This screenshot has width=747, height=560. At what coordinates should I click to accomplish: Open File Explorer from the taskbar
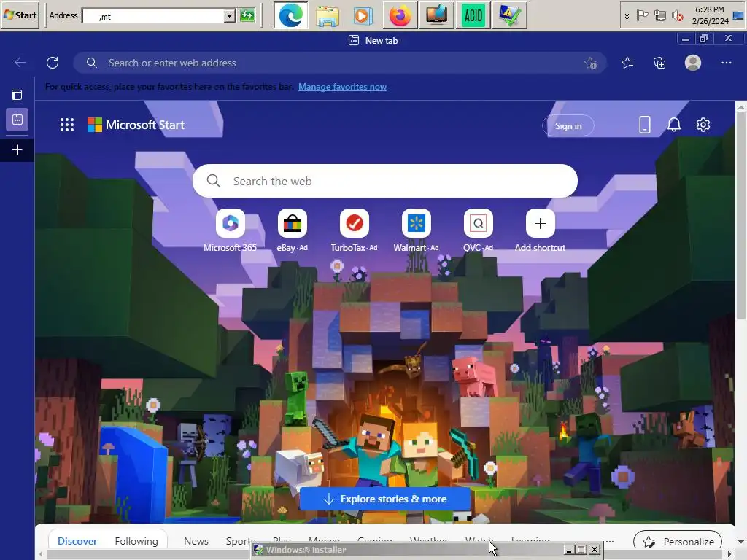[x=328, y=16]
